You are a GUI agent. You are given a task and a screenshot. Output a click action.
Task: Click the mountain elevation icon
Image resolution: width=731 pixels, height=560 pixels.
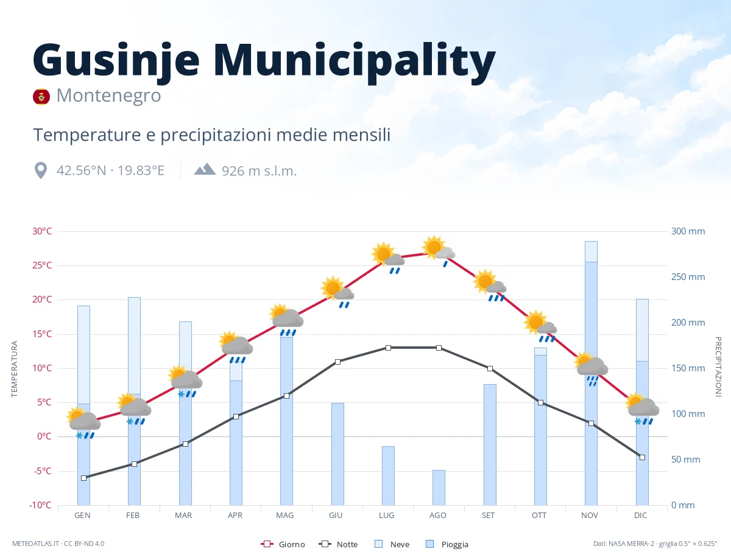[x=205, y=169]
